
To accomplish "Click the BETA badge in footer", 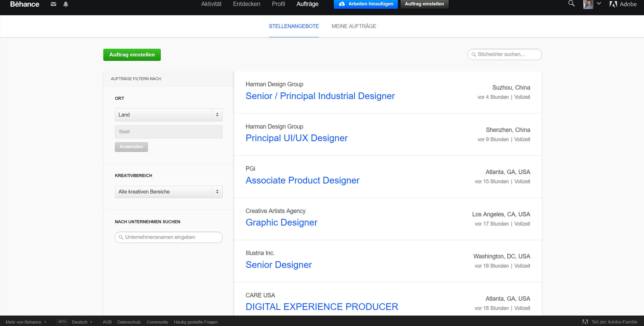I will tap(62, 322).
